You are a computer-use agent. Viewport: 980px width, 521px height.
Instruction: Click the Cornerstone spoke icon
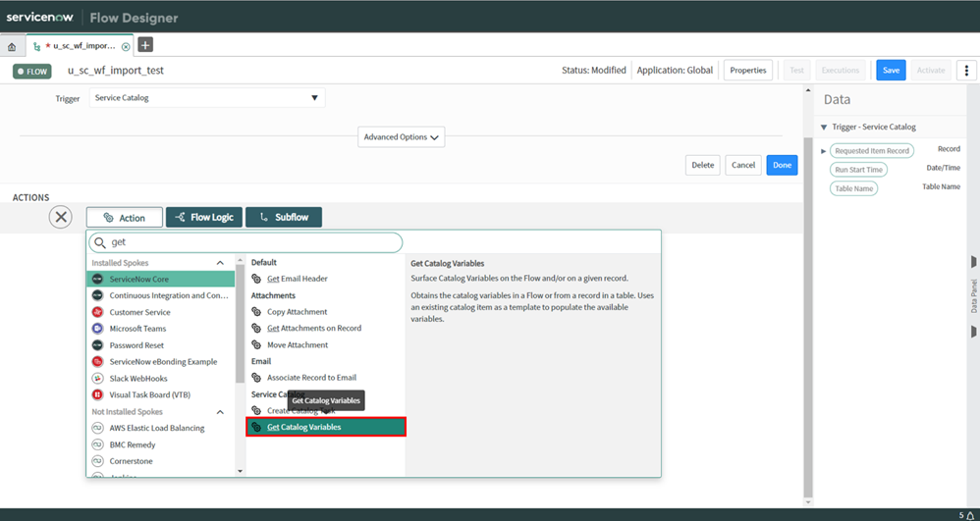97,461
